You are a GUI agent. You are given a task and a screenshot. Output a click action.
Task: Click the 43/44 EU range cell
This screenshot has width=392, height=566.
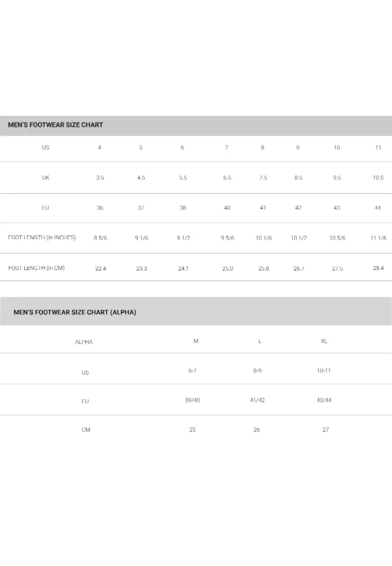tap(324, 400)
